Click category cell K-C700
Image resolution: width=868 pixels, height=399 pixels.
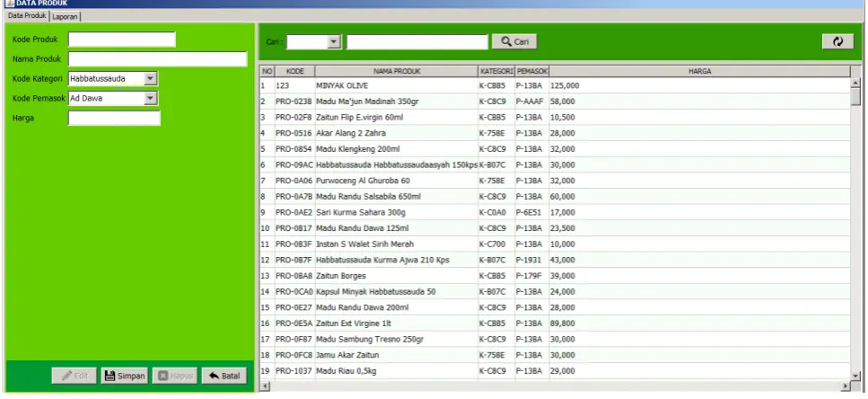(496, 244)
